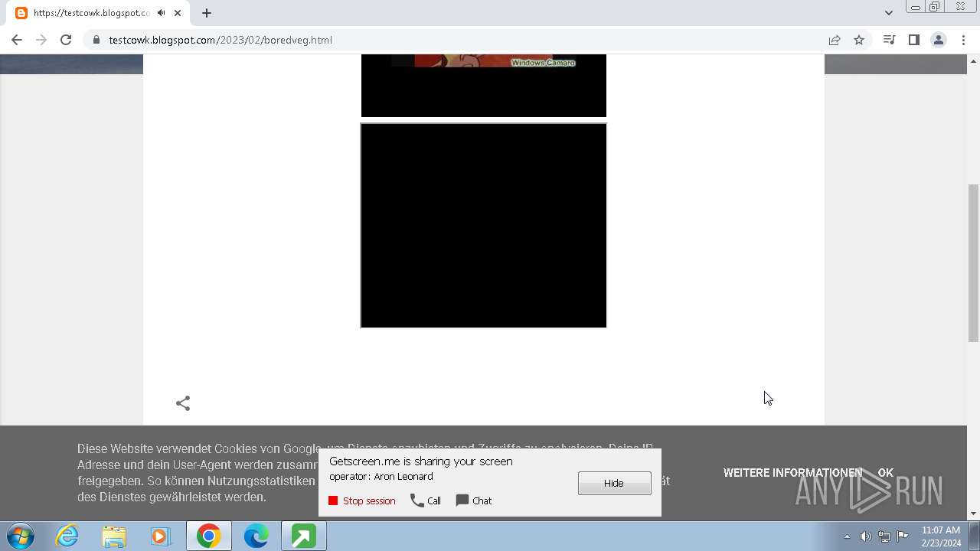The image size is (980, 551).
Task: Open WEITERE INFORMATIONEN cookie link
Action: click(x=792, y=473)
